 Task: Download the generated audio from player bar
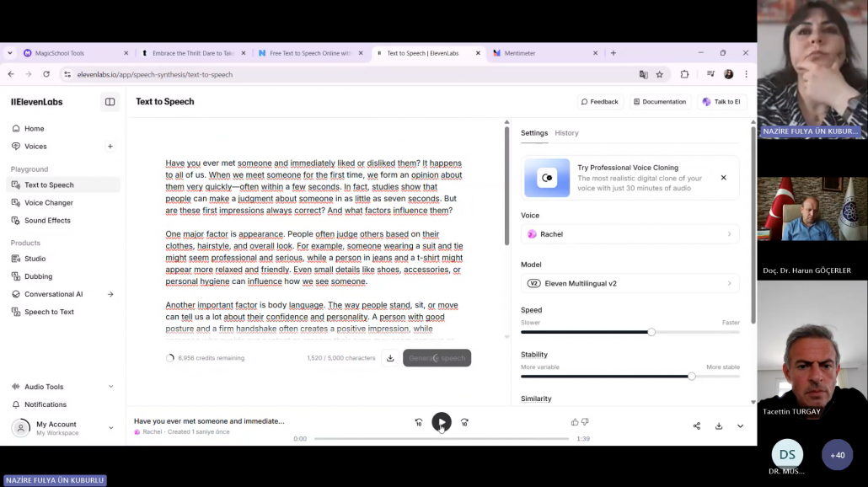tap(719, 426)
